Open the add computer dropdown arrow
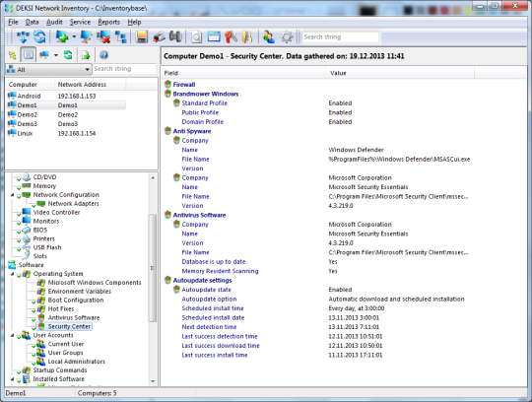This screenshot has width=532, height=402. (x=74, y=36)
